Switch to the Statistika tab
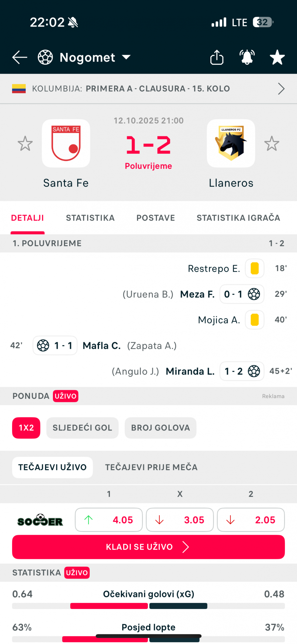The width and height of the screenshot is (297, 644). click(90, 218)
